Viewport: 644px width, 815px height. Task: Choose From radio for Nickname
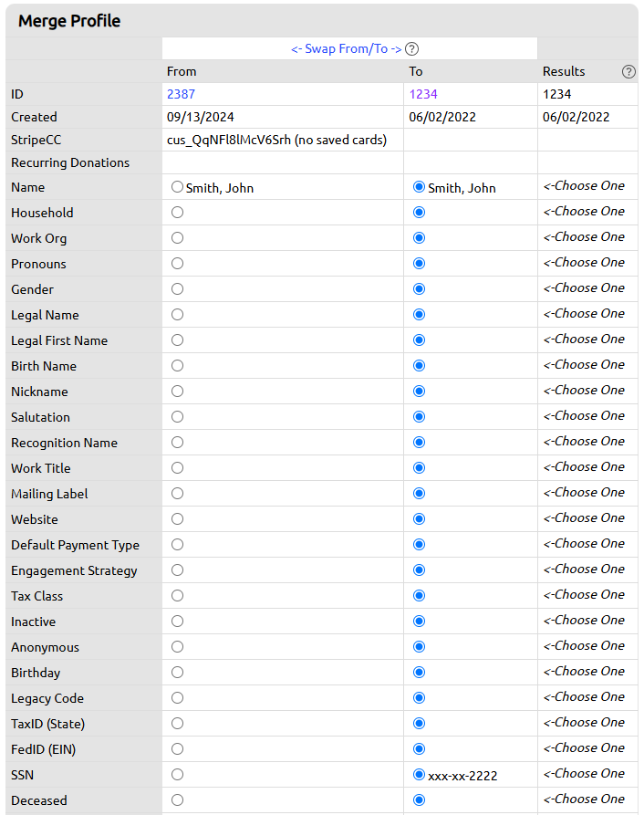(178, 391)
